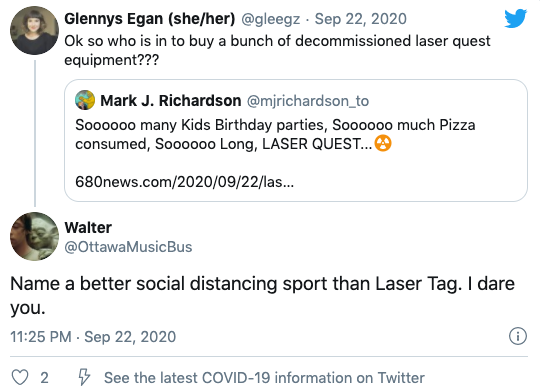Click Mark J. Richardson's small avatar

coord(85,100)
